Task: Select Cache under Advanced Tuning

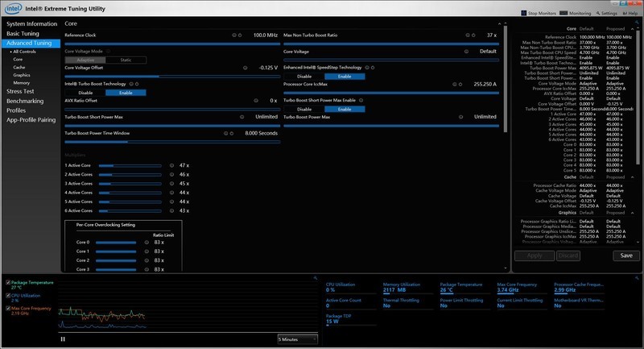Action: pyautogui.click(x=19, y=68)
